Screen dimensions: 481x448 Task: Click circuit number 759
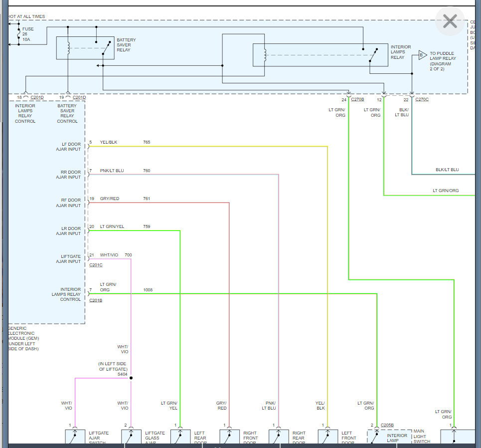[x=147, y=226]
